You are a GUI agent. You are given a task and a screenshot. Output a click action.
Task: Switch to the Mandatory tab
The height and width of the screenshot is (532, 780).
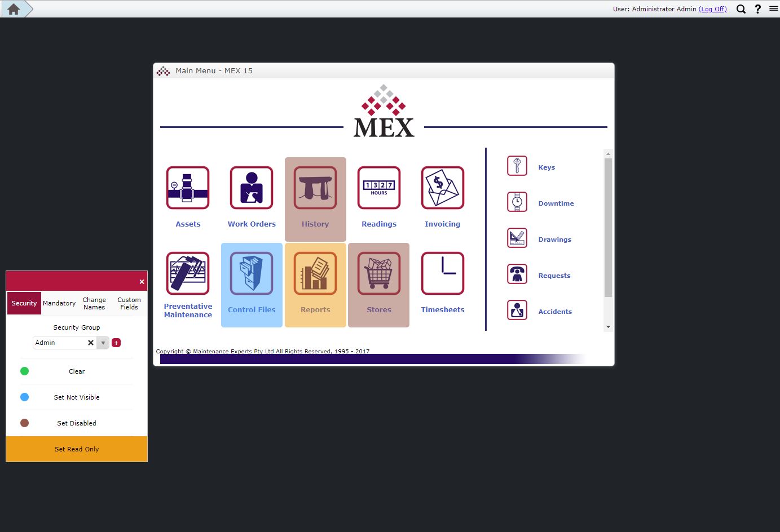pyautogui.click(x=59, y=303)
